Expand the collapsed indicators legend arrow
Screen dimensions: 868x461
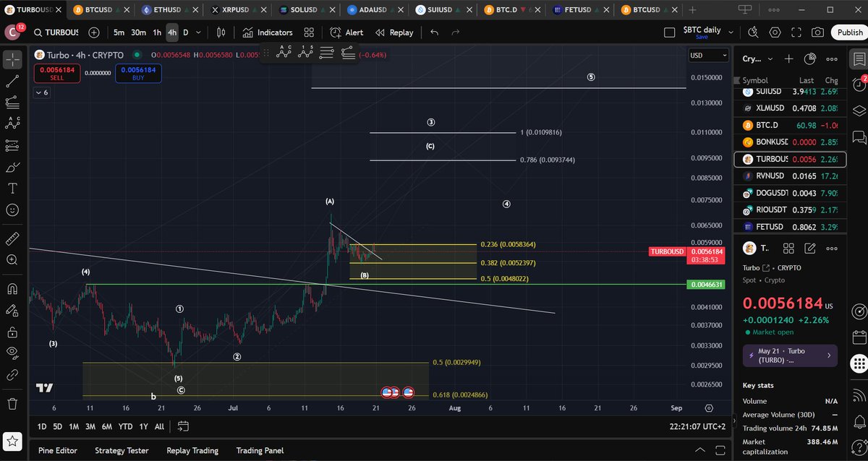click(x=41, y=92)
